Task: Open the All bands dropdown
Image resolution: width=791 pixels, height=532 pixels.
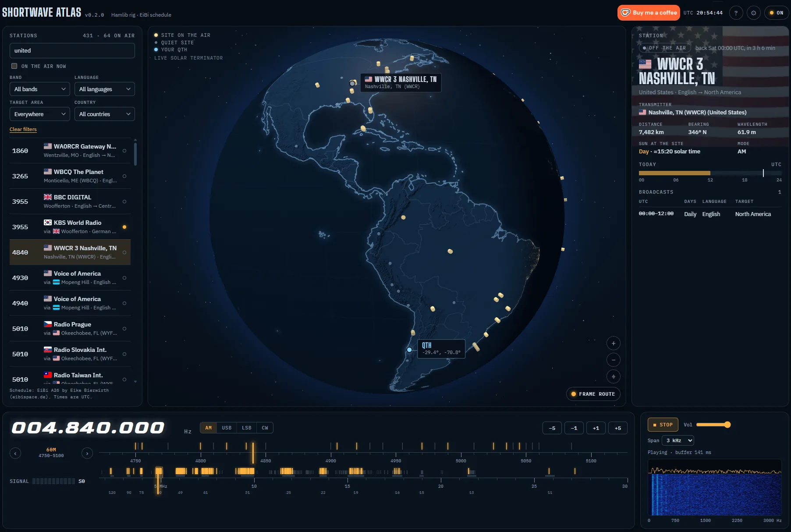Action: coord(40,89)
